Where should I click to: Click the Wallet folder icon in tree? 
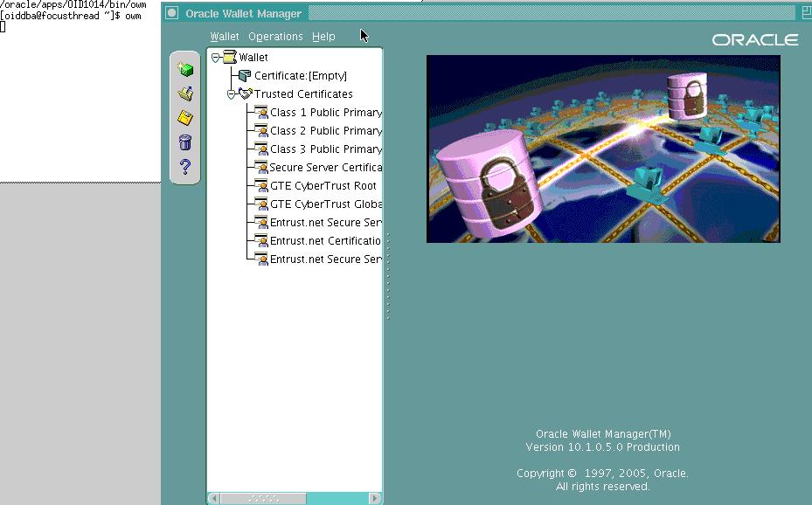click(229, 57)
